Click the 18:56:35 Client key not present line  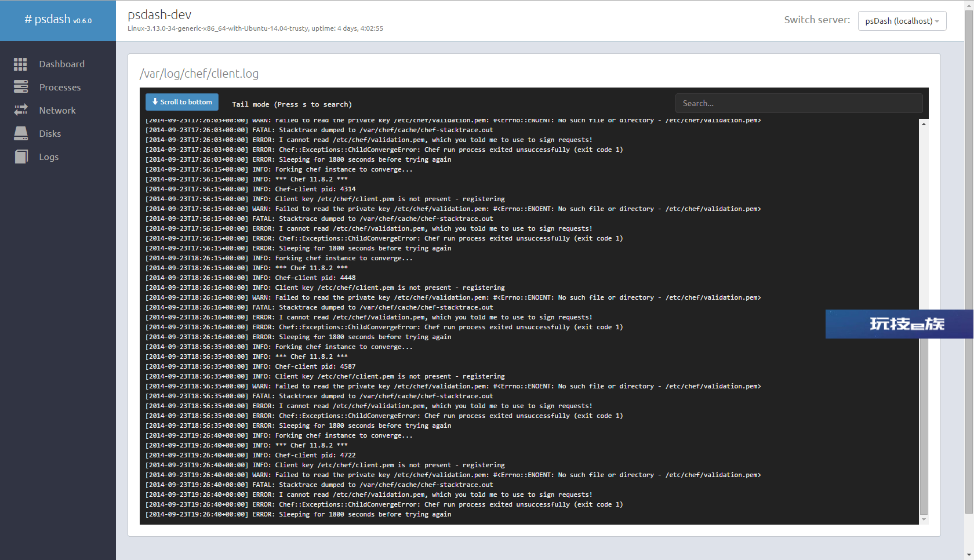click(325, 376)
